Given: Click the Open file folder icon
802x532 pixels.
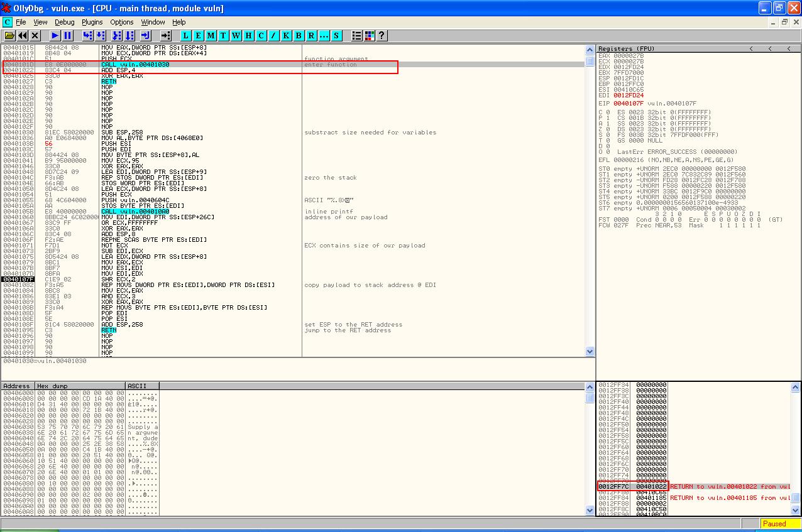Looking at the screenshot, I should pos(9,36).
